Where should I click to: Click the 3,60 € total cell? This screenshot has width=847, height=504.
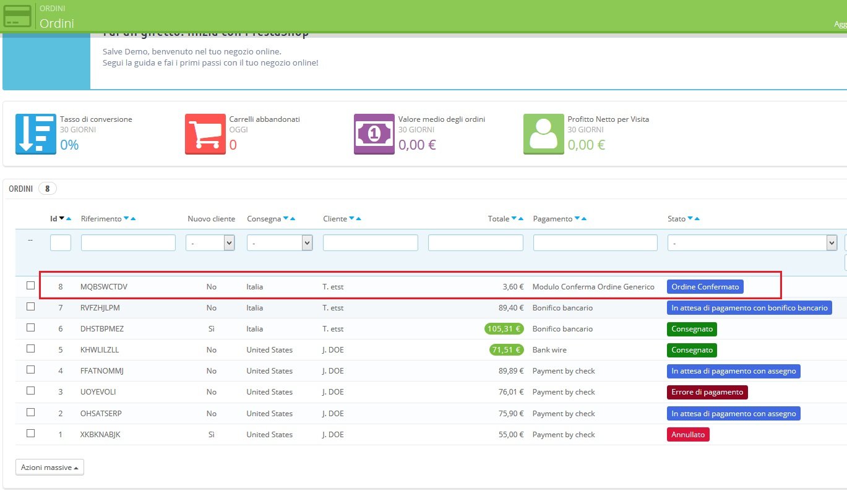(x=513, y=287)
